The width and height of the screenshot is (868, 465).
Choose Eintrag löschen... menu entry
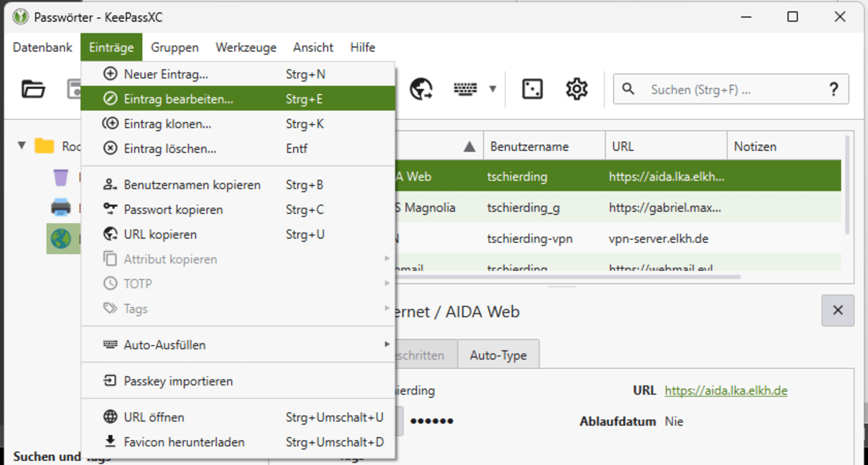click(238, 148)
